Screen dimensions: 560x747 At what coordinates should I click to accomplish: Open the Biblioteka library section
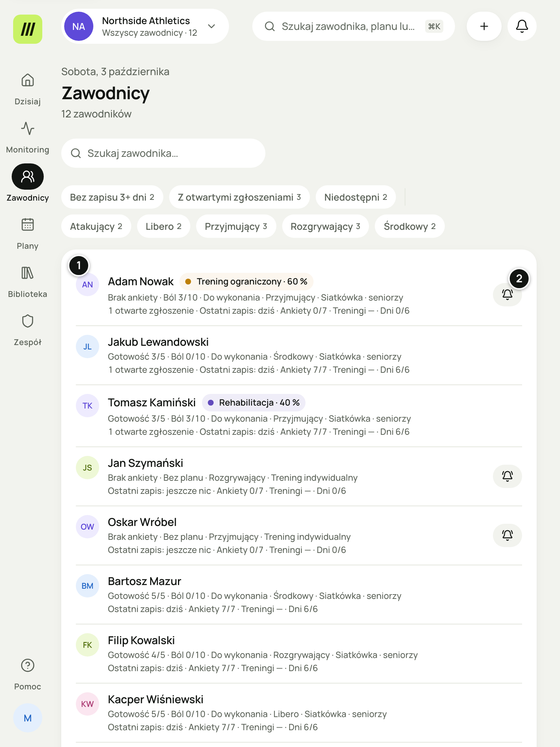(28, 282)
